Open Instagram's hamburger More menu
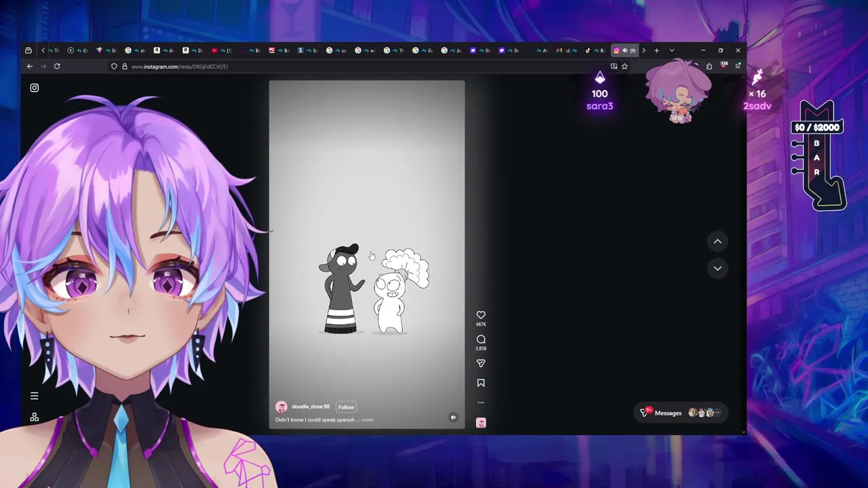This screenshot has height=488, width=868. [x=35, y=396]
